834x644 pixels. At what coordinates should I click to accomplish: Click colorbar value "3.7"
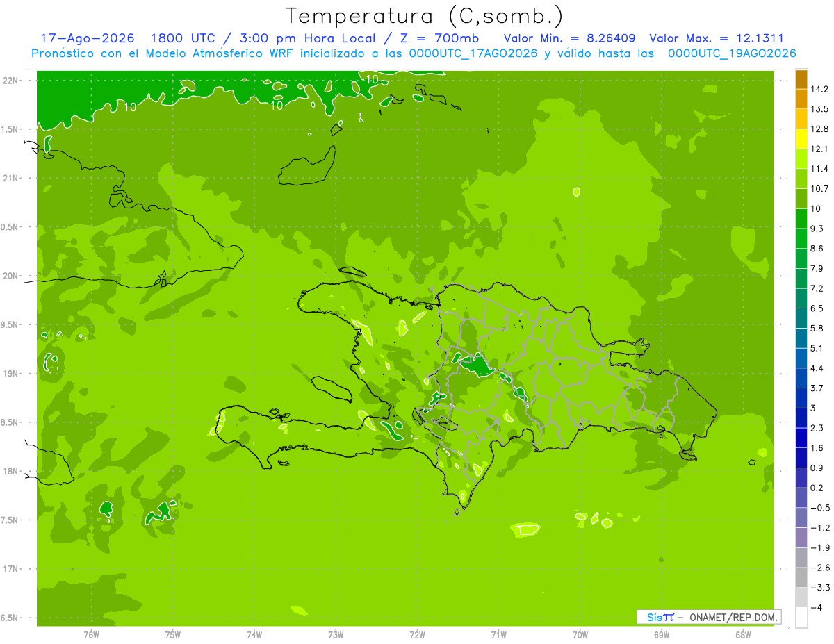point(817,388)
